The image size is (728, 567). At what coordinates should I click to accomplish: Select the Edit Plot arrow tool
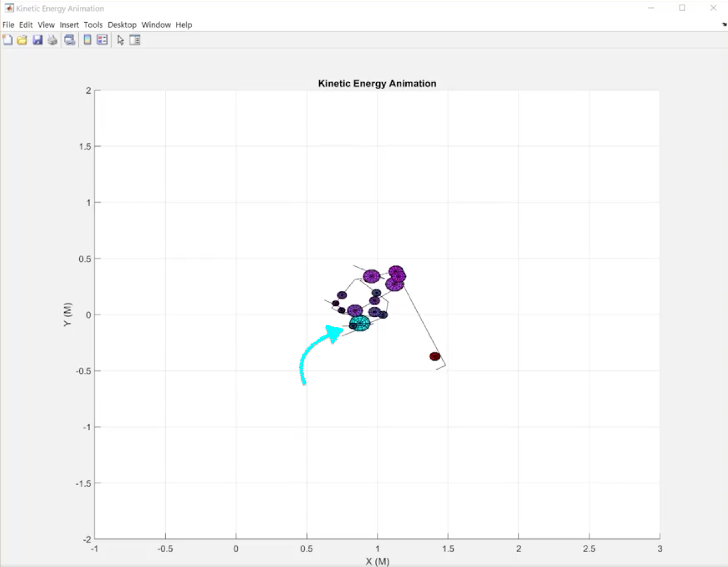pos(120,40)
